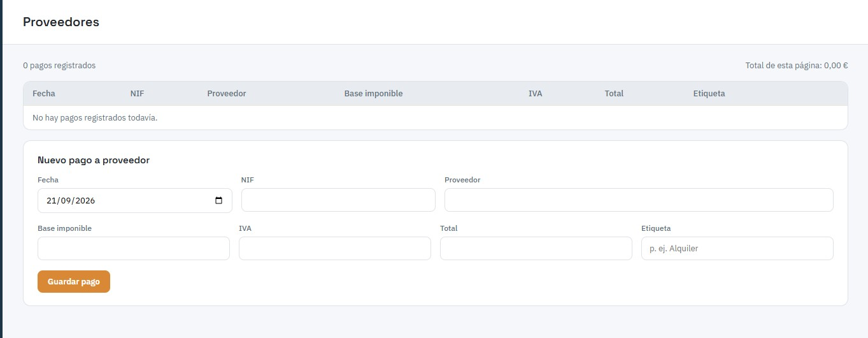Click the Proveedores page title
Viewport: 868px width, 338px height.
pos(61,22)
